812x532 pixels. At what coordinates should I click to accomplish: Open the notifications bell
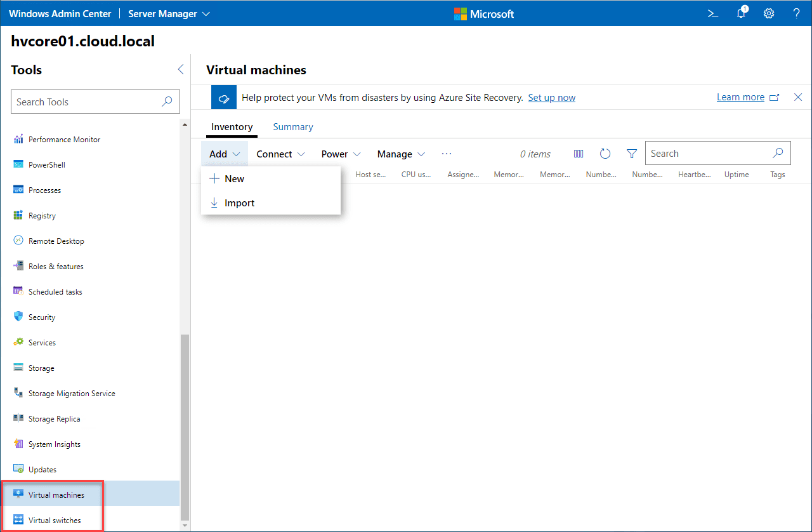pos(741,13)
